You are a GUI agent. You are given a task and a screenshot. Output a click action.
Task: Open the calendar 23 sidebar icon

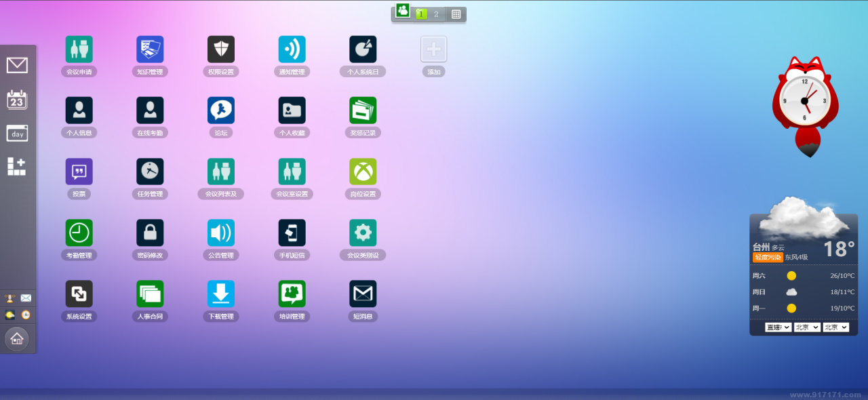pos(17,100)
